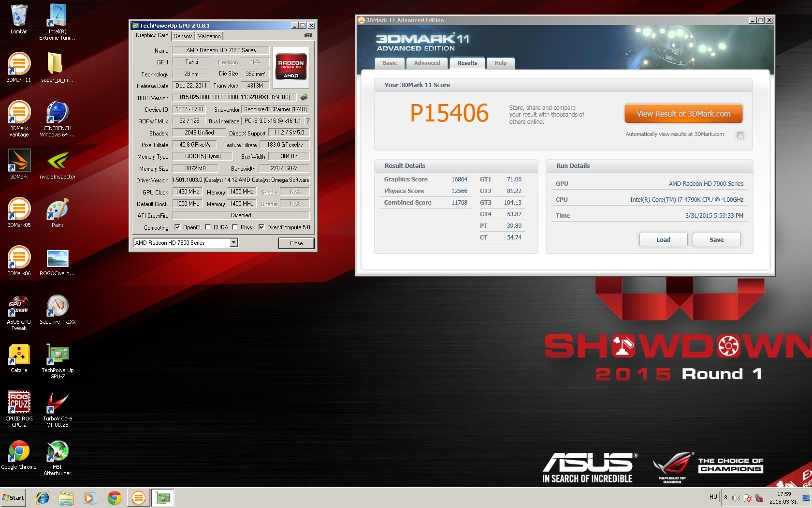Open the Basic tab in 3DMark 11

(x=390, y=63)
